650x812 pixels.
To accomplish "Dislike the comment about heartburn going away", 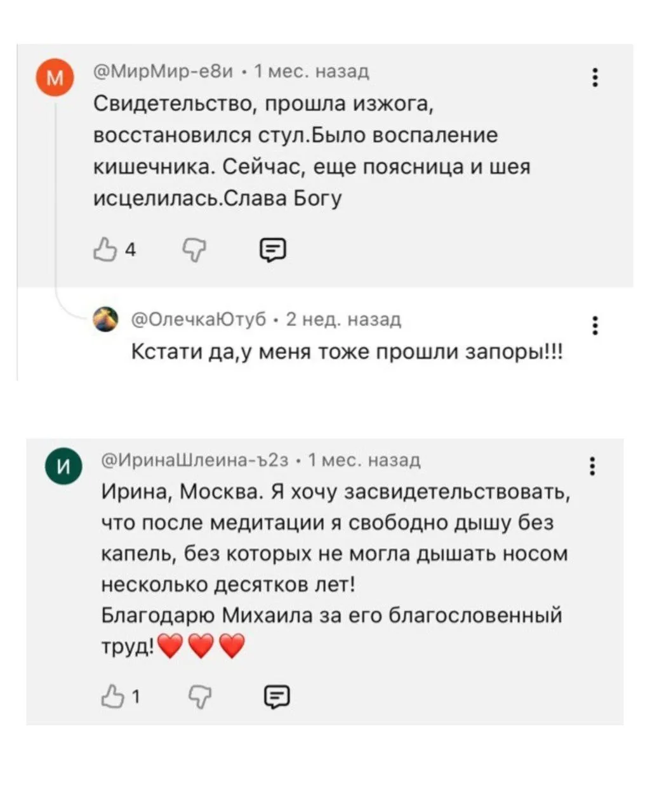I will tap(194, 250).
